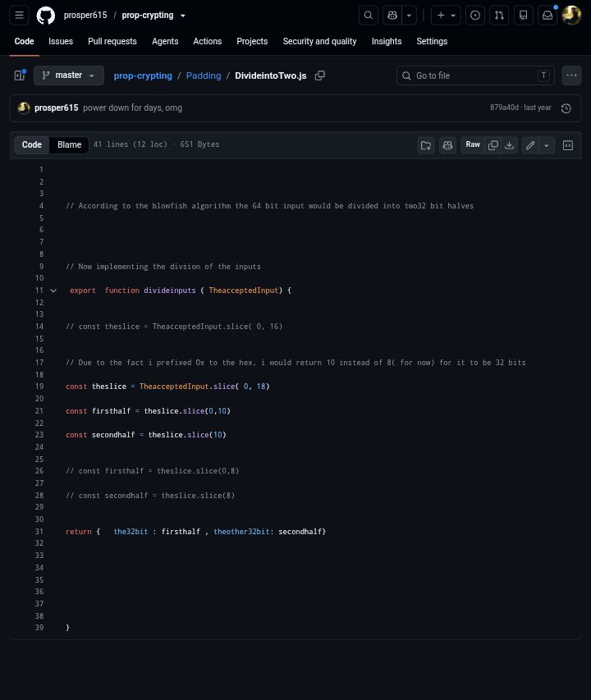
Task: Open the master branch selector
Action: [69, 75]
